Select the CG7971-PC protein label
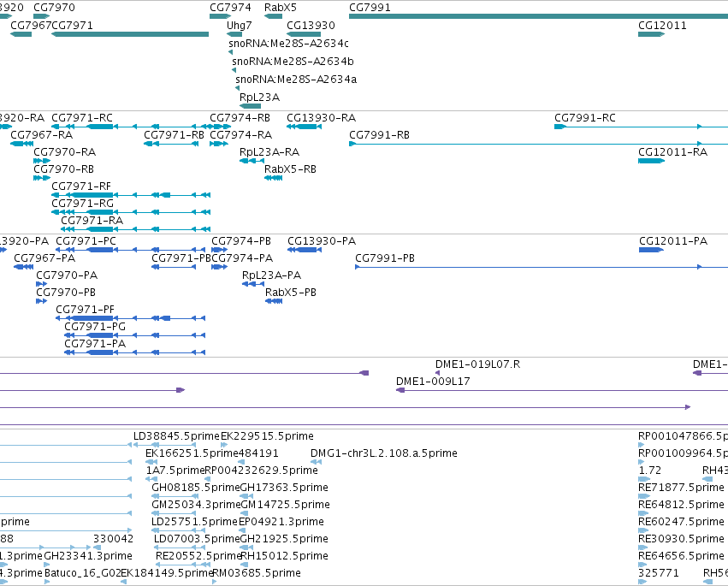 click(86, 241)
